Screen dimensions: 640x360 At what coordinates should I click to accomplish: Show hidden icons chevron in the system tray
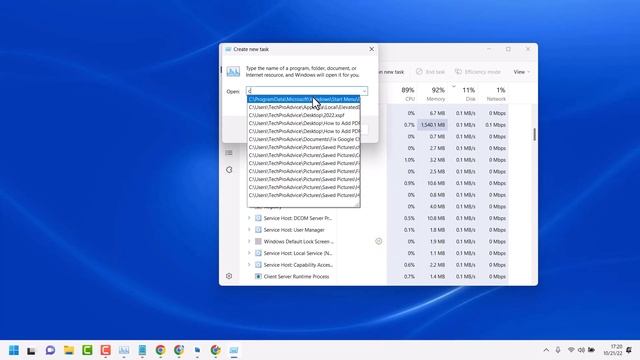[546, 350]
